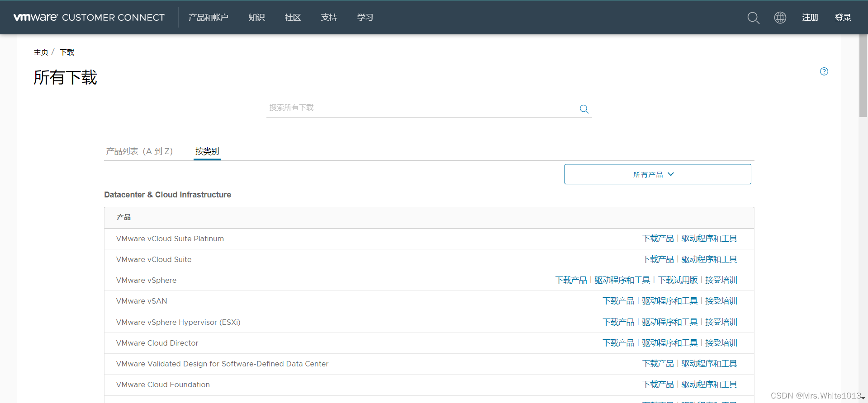
Task: Open the 支持 menu
Action: click(x=329, y=18)
